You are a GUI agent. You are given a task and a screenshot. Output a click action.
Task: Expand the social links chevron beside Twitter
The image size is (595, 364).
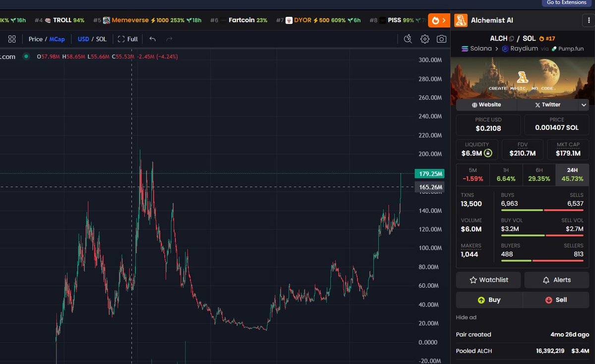point(584,105)
